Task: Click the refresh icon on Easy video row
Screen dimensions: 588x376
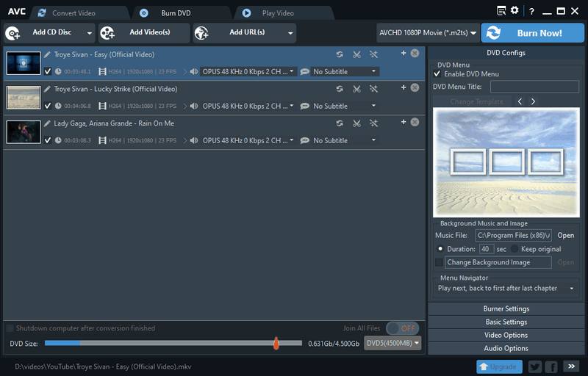Action: [340, 54]
